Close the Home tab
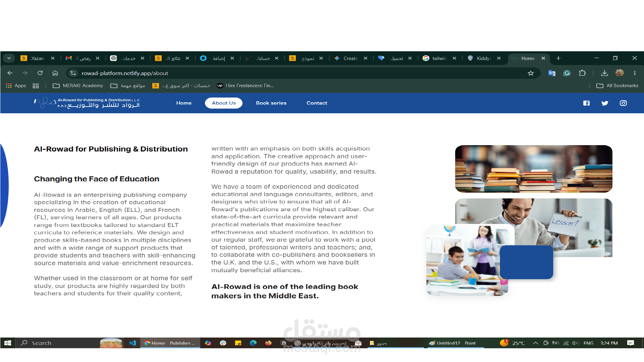Viewport: 644px width, 362px height. coord(543,58)
